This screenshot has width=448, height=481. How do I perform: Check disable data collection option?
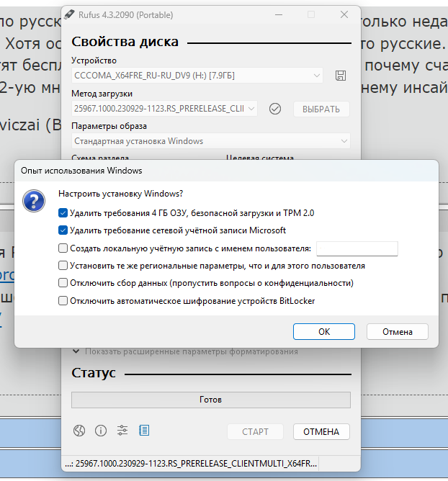[63, 283]
